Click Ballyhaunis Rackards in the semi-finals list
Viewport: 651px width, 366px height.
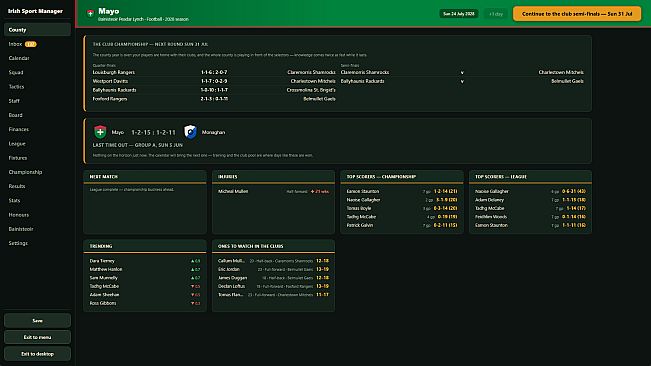point(362,81)
